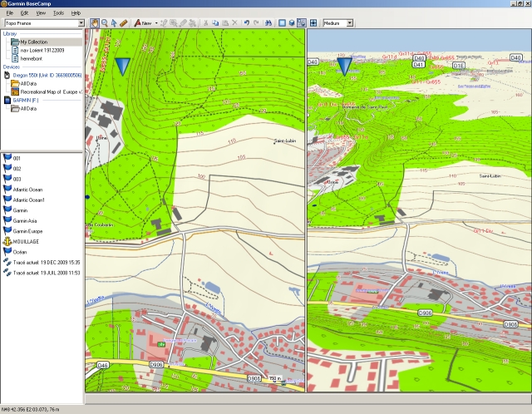The width and height of the screenshot is (532, 414).
Task: Click the Devices section header
Action: point(11,67)
